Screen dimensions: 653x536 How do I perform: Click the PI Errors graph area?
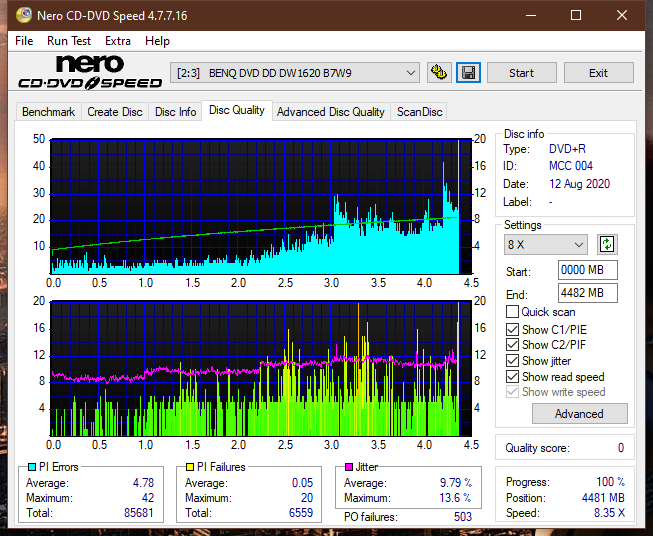[x=261, y=206]
